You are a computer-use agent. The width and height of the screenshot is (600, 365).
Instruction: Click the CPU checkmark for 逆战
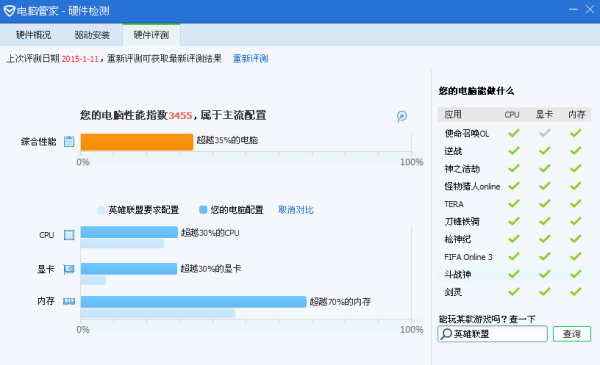point(514,151)
